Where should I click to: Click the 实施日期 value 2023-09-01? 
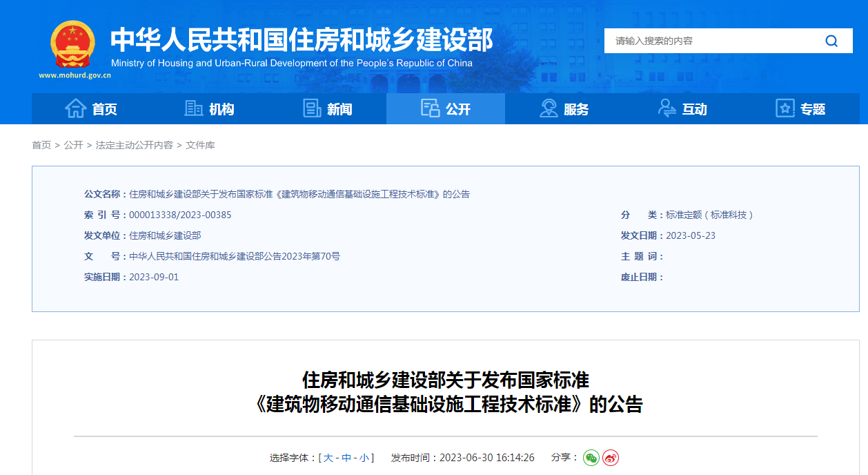154,277
